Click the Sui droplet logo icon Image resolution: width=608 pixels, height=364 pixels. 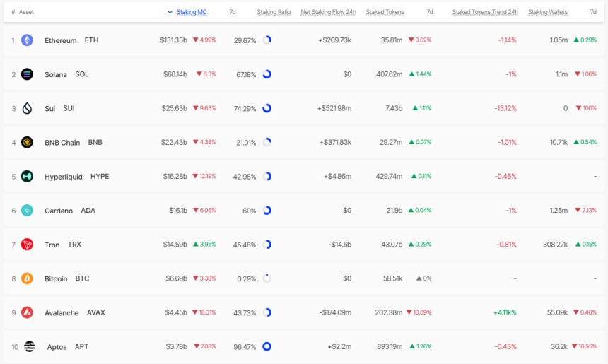27,108
